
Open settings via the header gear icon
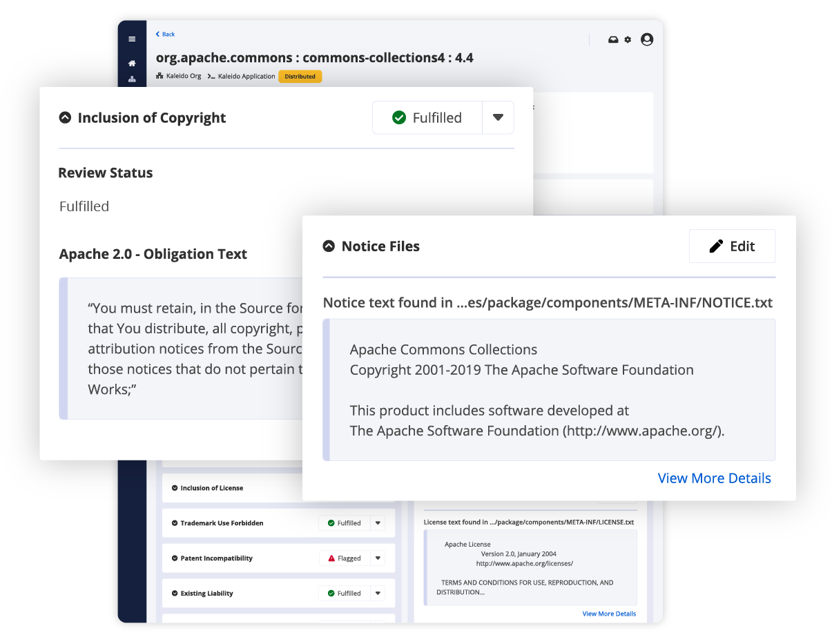pyautogui.click(x=628, y=39)
